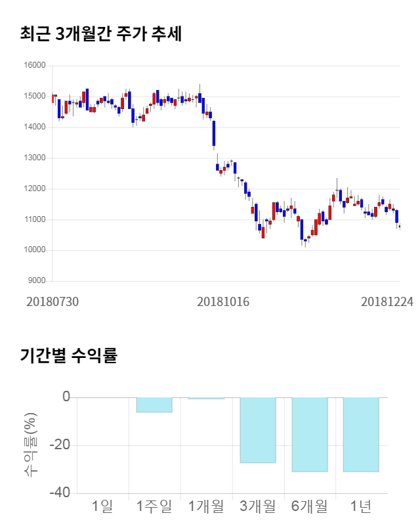Click the 16000 price axis label

pyautogui.click(x=34, y=66)
